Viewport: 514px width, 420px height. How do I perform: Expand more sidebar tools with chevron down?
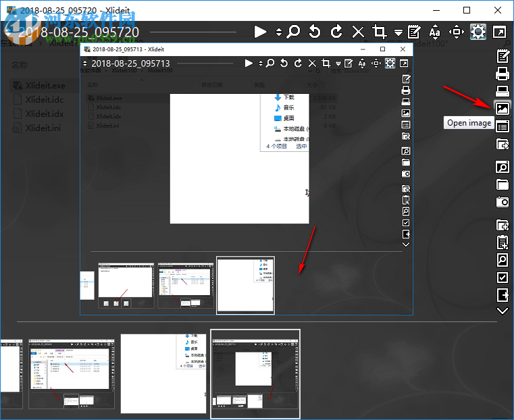(503, 310)
